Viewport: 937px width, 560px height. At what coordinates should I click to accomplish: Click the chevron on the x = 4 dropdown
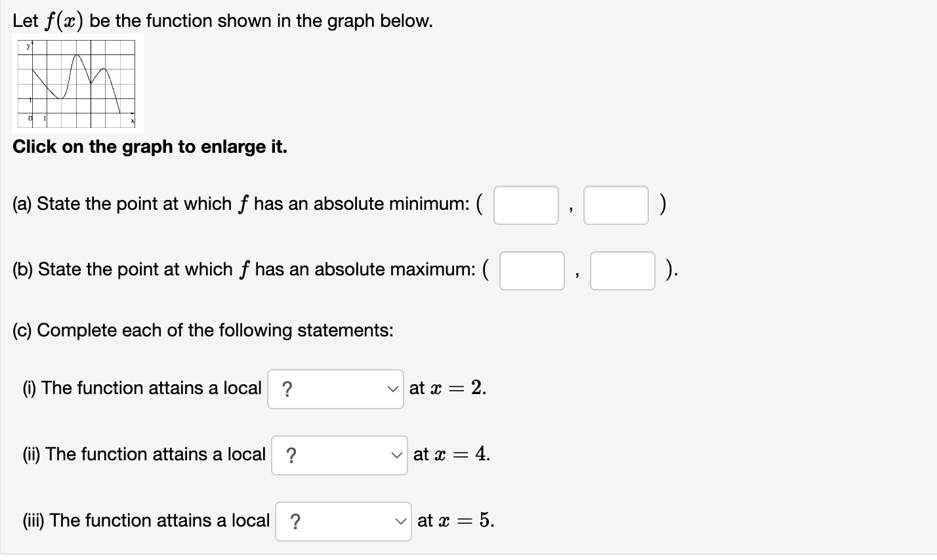coord(397,454)
